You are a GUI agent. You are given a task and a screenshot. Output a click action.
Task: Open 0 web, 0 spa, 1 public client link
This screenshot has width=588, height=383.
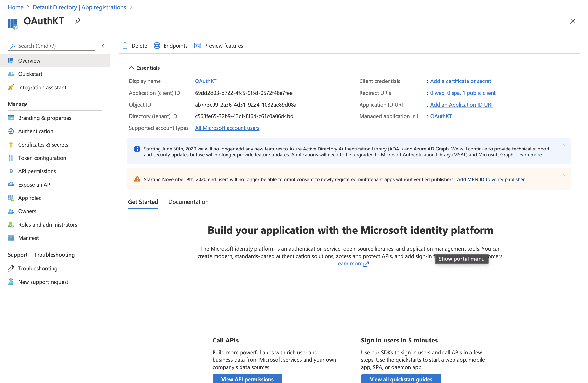tap(463, 93)
